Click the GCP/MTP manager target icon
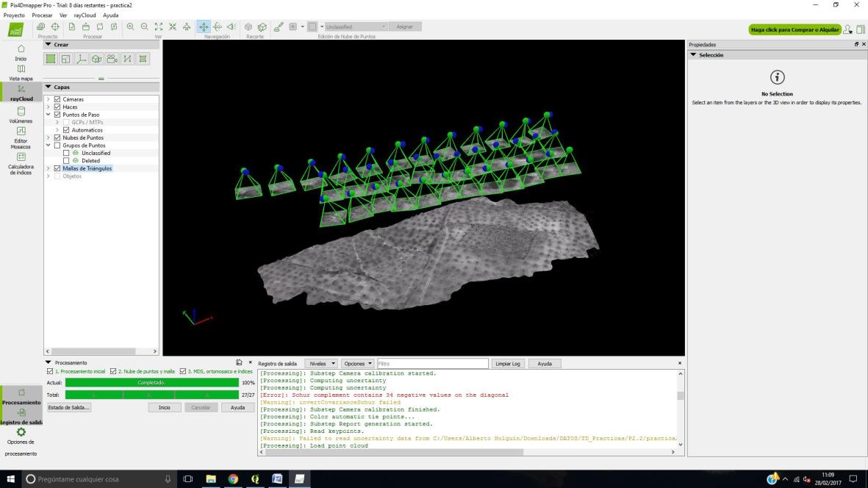Image resolution: width=868 pixels, height=488 pixels. (x=55, y=26)
